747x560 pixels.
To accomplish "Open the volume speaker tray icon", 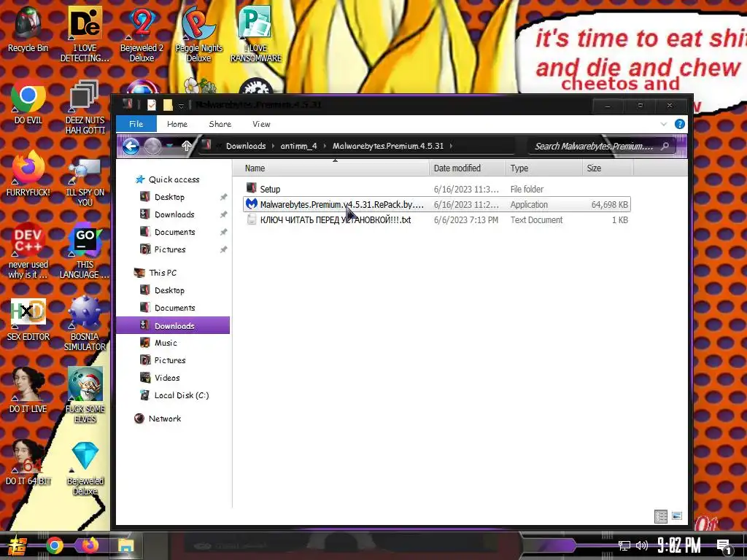I will 642,545.
